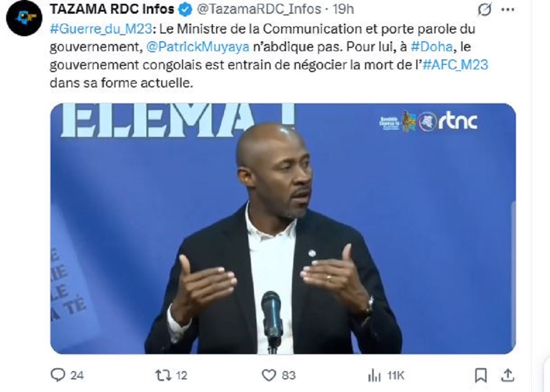Click the repost arrows icon

pos(163,376)
